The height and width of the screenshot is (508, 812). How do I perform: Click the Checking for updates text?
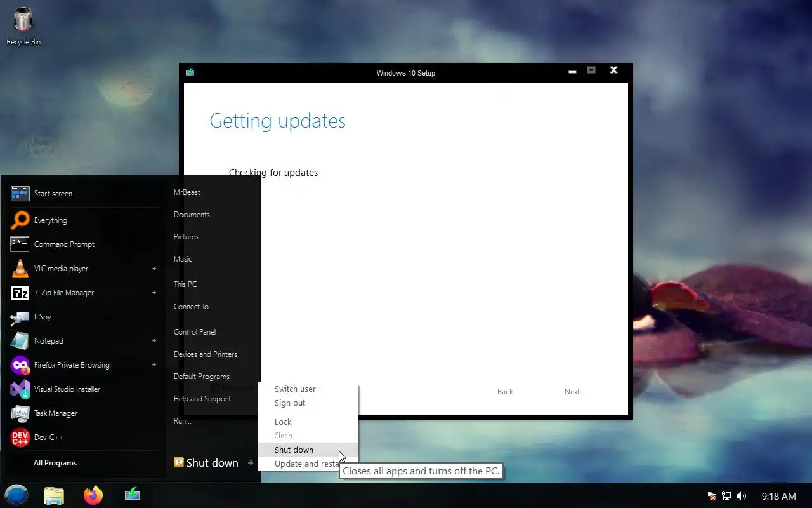coord(273,173)
